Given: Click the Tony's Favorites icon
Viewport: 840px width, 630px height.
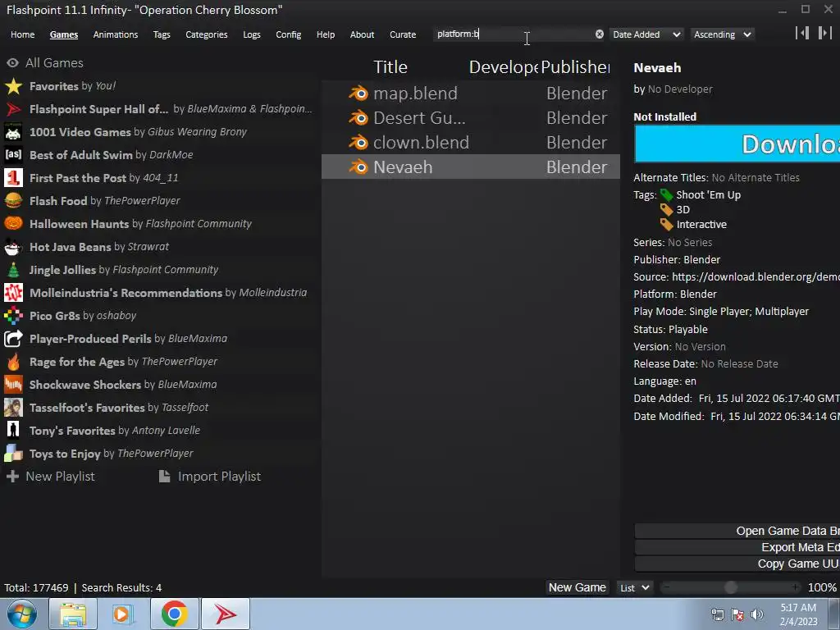Looking at the screenshot, I should pyautogui.click(x=13, y=431).
